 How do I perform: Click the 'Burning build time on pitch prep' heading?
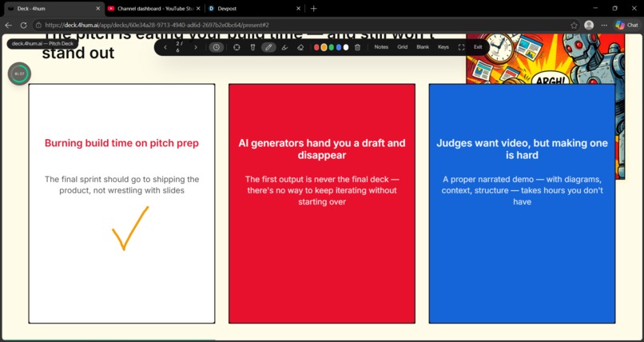click(x=121, y=143)
